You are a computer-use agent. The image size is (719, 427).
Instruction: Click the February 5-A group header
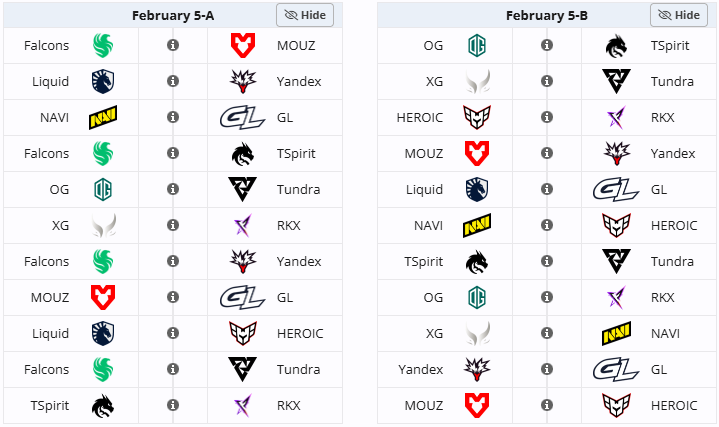point(172,15)
